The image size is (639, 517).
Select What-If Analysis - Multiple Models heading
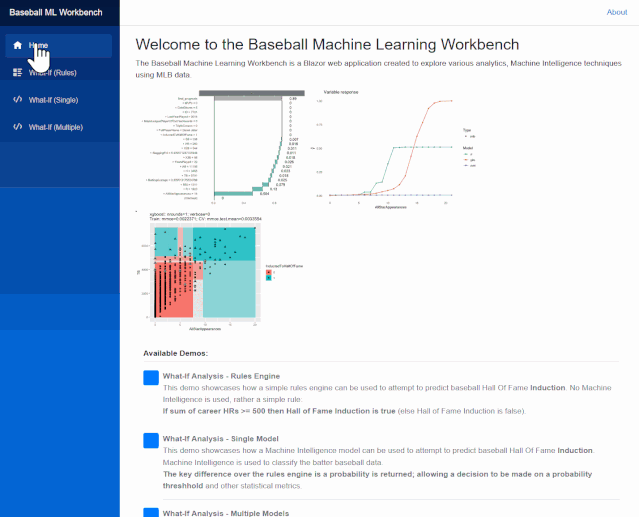[x=226, y=513]
